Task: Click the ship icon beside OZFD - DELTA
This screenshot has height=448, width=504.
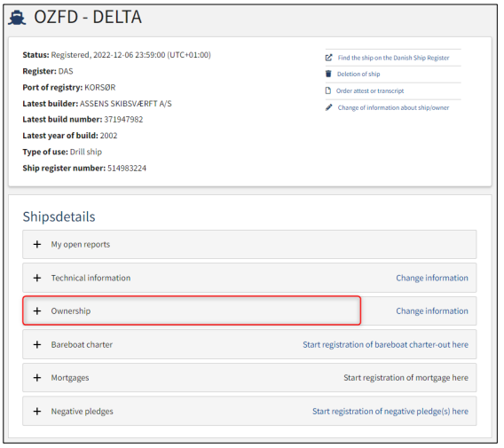Action: click(17, 18)
